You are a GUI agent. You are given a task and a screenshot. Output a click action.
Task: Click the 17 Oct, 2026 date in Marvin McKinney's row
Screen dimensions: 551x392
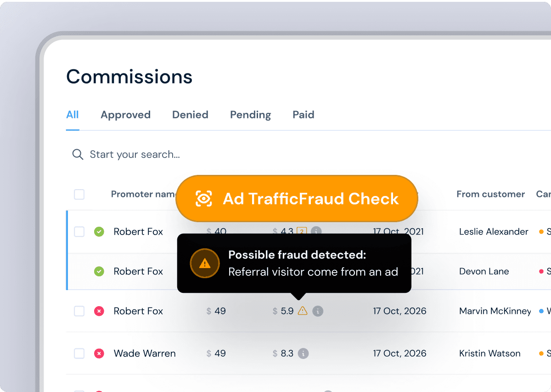[x=399, y=311]
